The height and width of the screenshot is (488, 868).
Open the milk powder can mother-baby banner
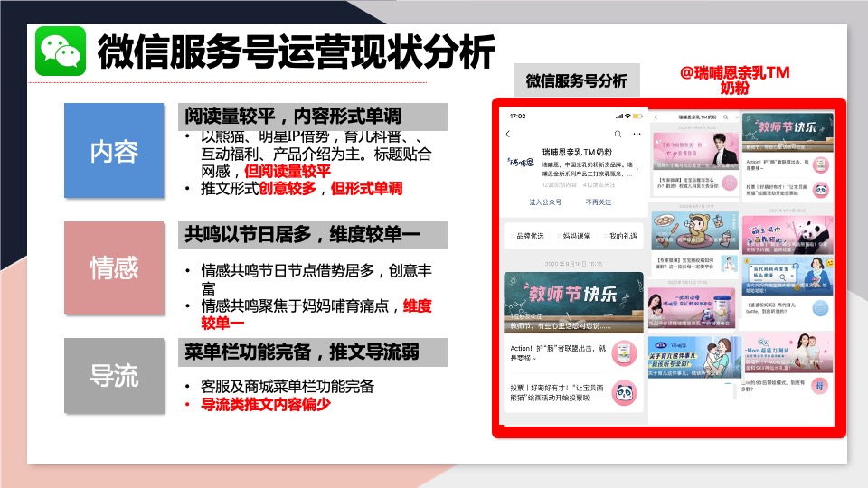693,307
